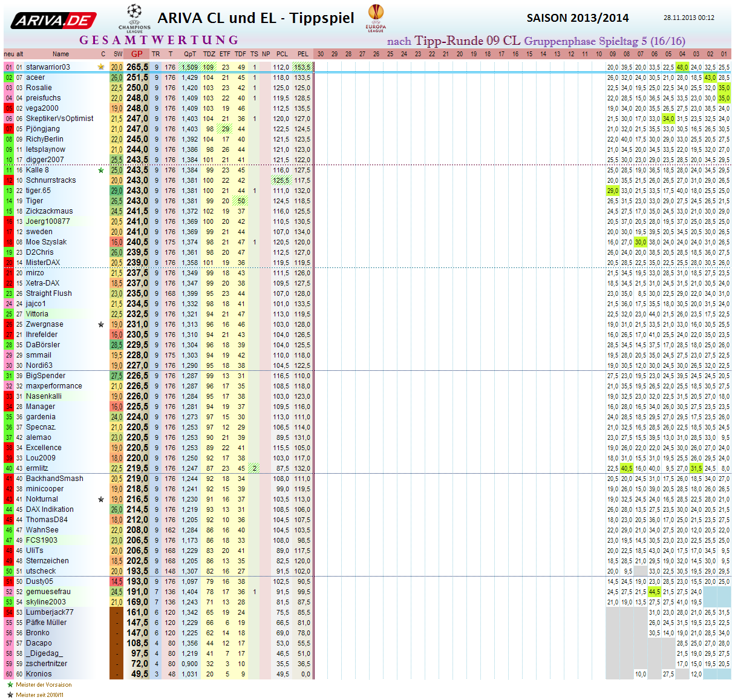This screenshot has width=735, height=700.
Task: Click the timestamp 28.11.2013 00:12
Action: (x=689, y=18)
